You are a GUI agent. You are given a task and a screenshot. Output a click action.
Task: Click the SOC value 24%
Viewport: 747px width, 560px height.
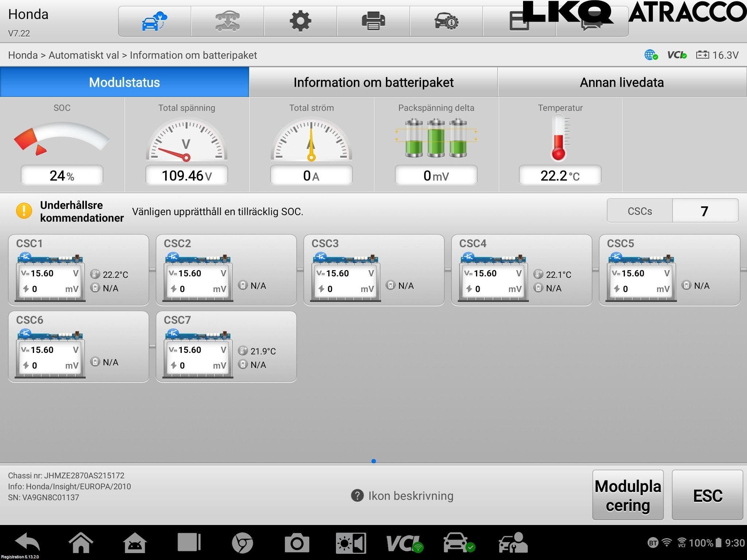pyautogui.click(x=62, y=175)
